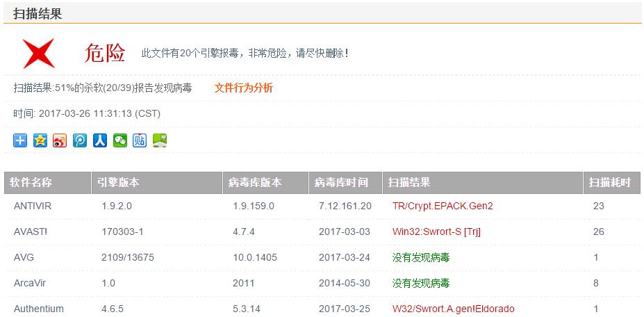Click the green house share icon
644x317 pixels.
(x=160, y=140)
